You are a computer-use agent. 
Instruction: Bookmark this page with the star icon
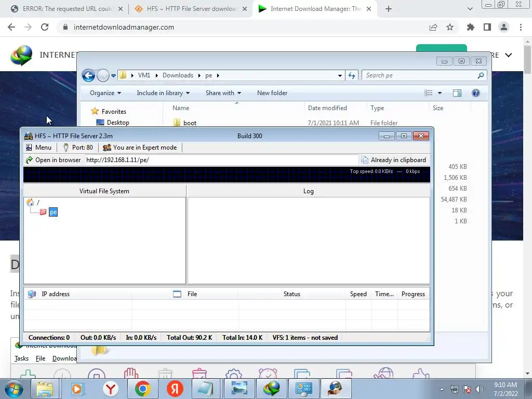coord(450,27)
